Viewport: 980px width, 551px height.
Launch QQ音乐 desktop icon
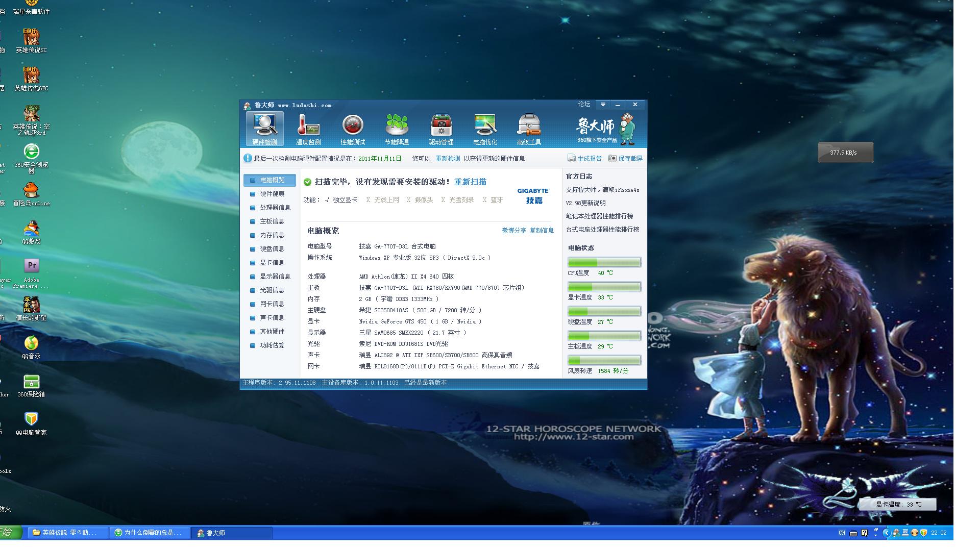click(31, 347)
